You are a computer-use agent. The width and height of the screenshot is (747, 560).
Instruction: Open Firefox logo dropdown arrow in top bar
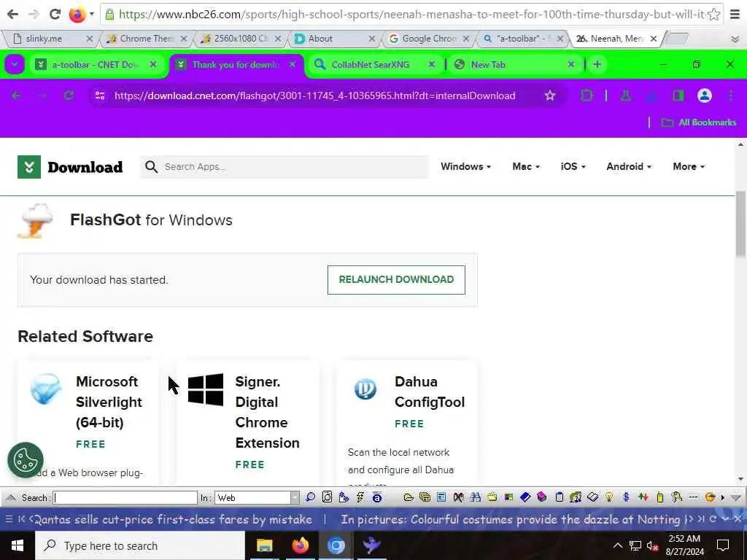91,15
